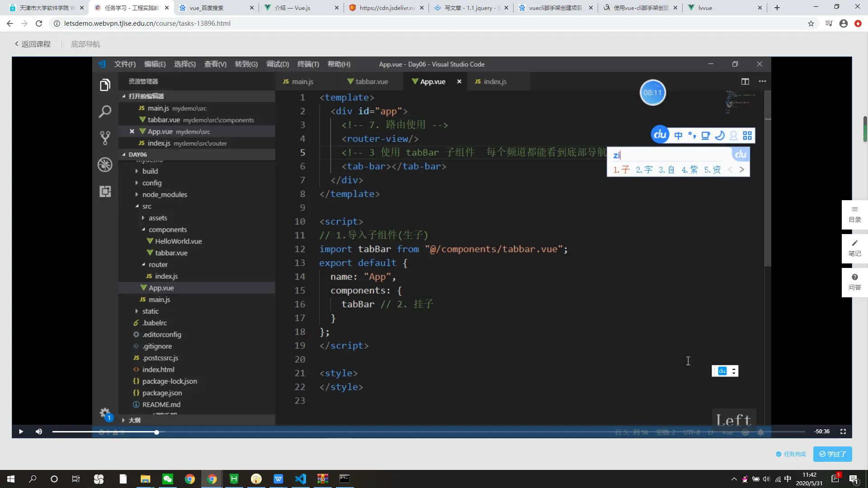The image size is (868, 488).
Task: Click the video progress slider
Action: [x=156, y=432]
